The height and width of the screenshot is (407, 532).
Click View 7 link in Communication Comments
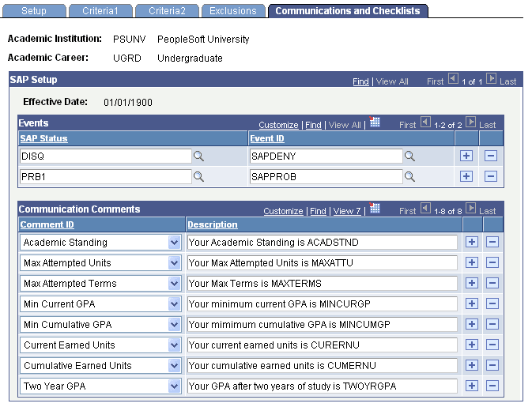click(x=347, y=211)
